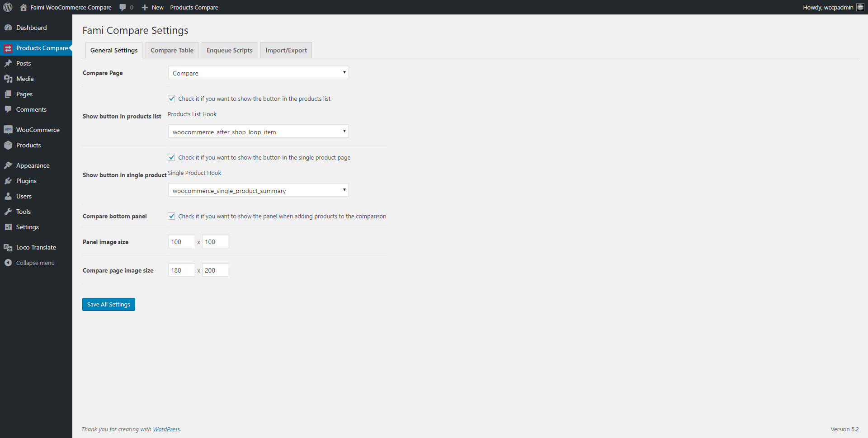Switch to the Compare Table tab
This screenshot has width=868, height=438.
point(172,50)
